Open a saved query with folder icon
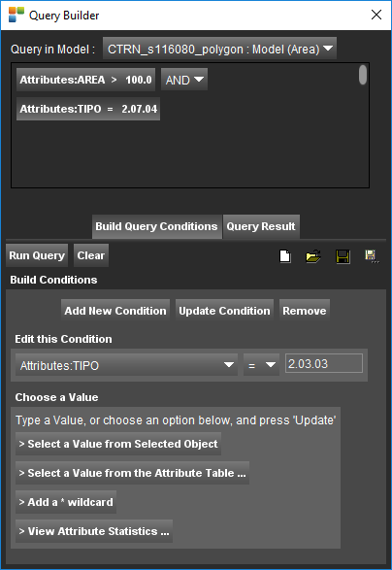The width and height of the screenshot is (392, 570). [313, 256]
